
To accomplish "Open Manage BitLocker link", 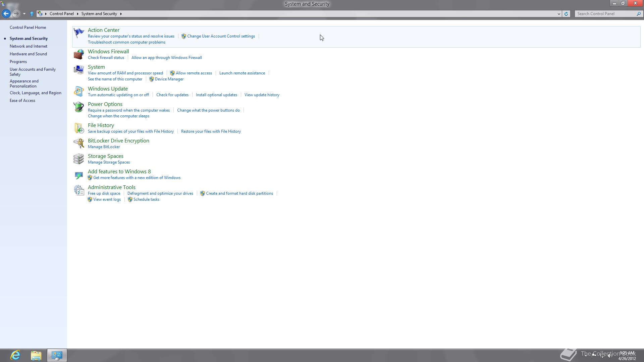I will click(x=104, y=147).
